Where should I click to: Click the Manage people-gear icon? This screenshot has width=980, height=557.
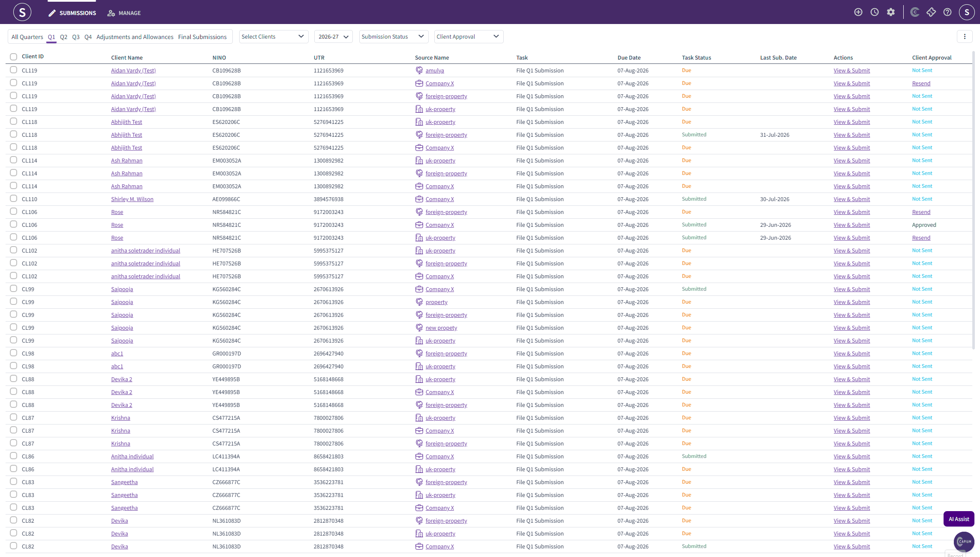(111, 13)
